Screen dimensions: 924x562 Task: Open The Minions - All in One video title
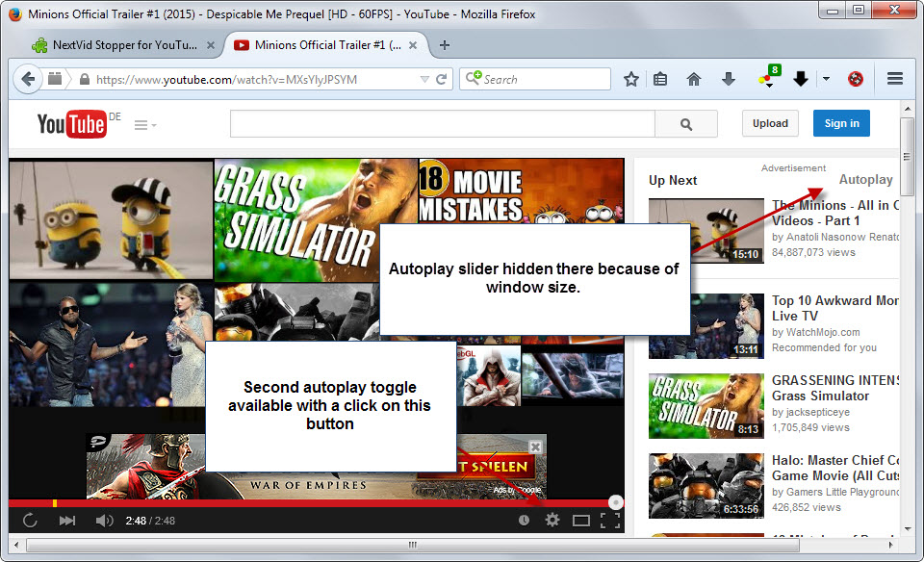[835, 213]
